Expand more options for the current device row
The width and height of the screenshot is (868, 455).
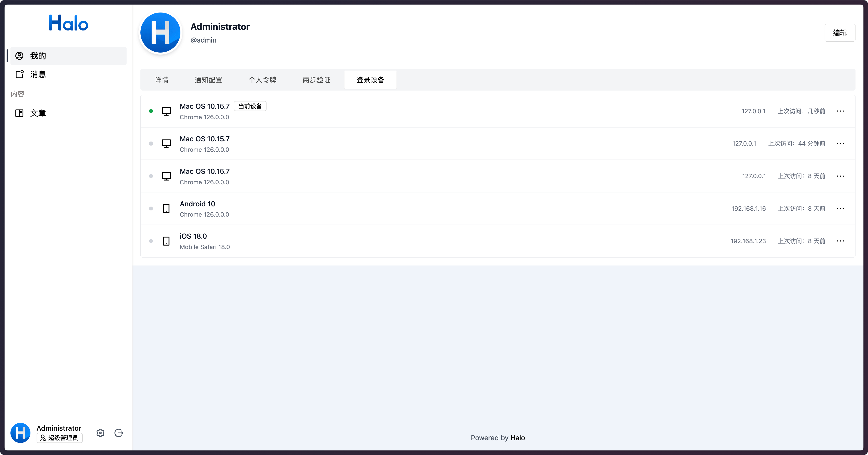[x=840, y=111]
